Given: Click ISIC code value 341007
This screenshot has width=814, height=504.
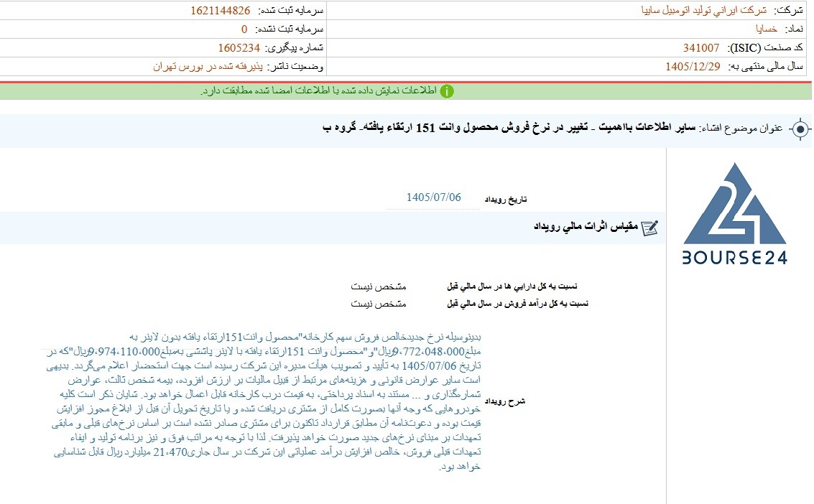Looking at the screenshot, I should click(x=700, y=48).
